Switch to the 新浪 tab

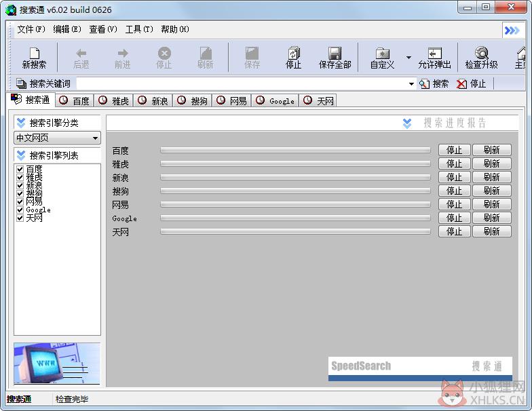pos(153,100)
